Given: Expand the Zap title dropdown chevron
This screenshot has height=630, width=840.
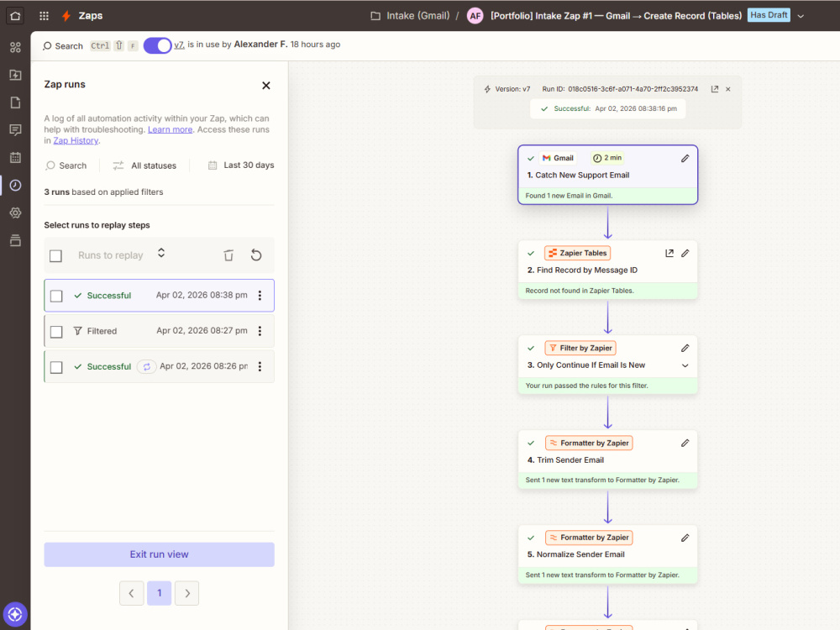Looking at the screenshot, I should (x=801, y=16).
